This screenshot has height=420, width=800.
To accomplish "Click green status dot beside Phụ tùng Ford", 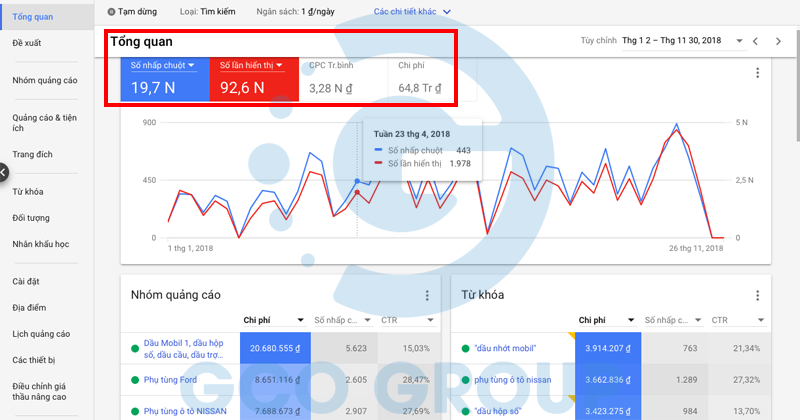I will click(x=134, y=380).
